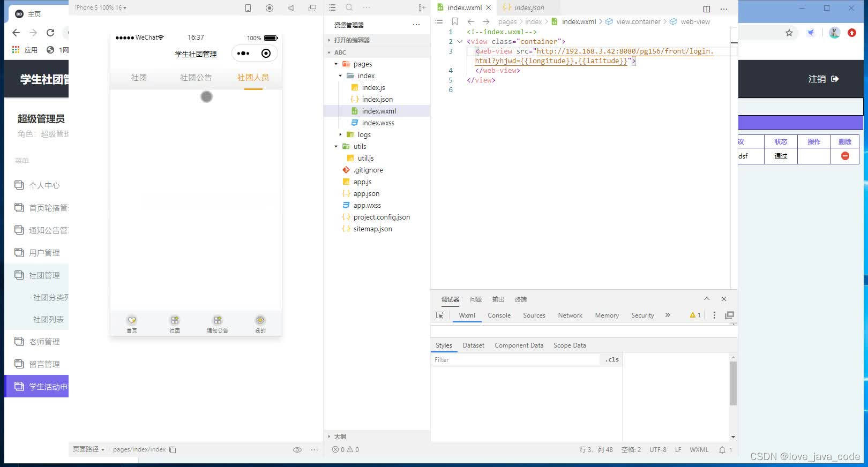
Task: Tap the mini program capsule menu dots
Action: (243, 53)
